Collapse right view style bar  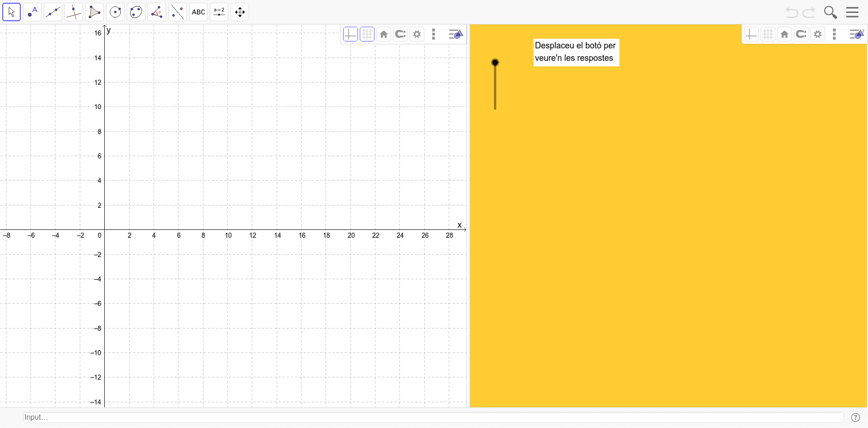[857, 34]
